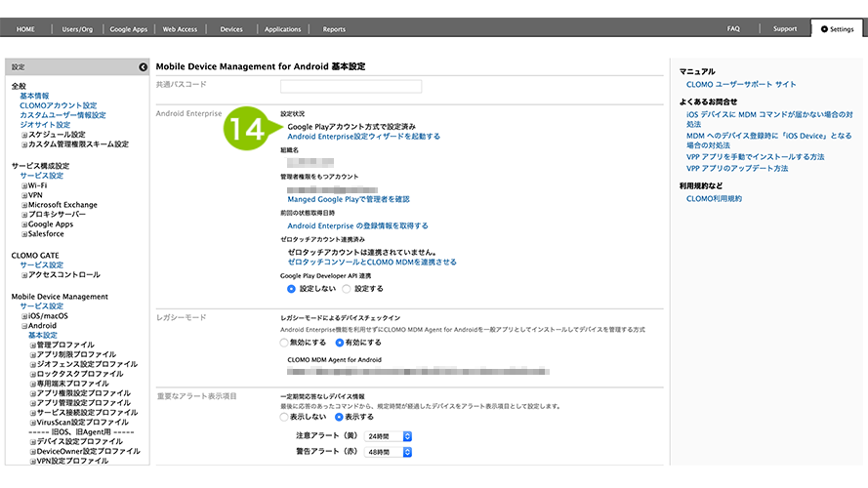Select 設定する for Google Play Developer API
868x488 pixels.
[347, 289]
